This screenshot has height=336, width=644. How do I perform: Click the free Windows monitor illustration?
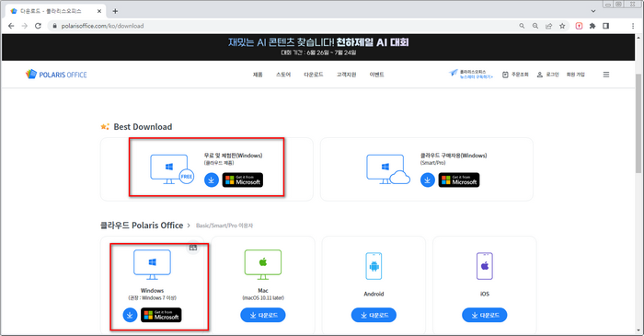tap(172, 168)
